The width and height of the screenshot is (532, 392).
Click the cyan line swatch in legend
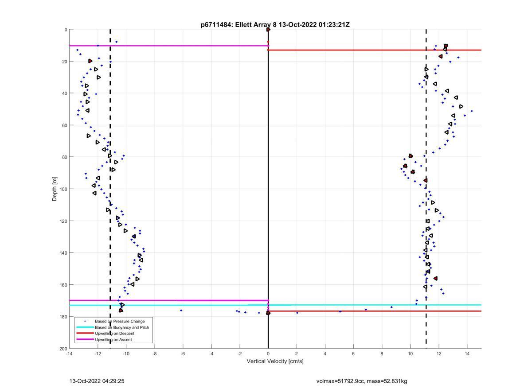click(x=85, y=327)
